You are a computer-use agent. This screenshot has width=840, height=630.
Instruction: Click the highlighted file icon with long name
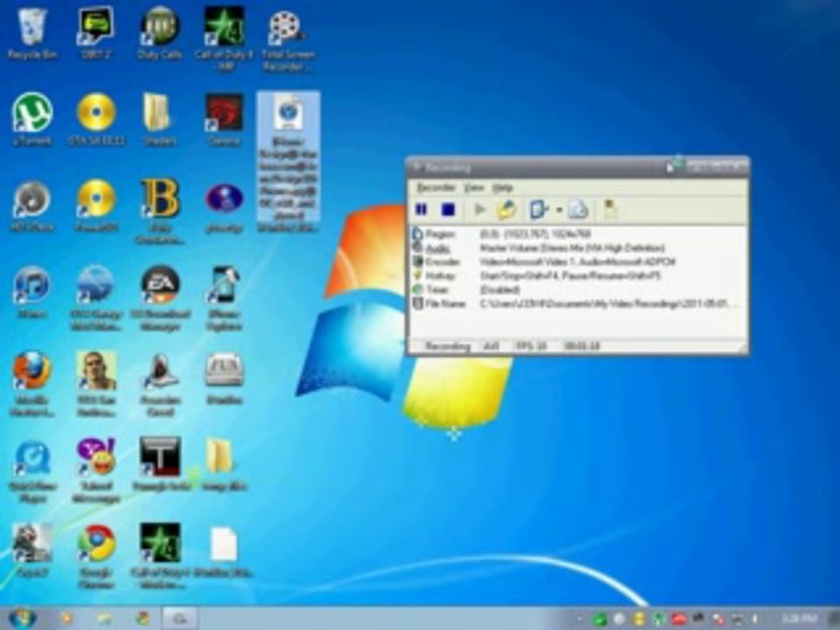pos(288,163)
